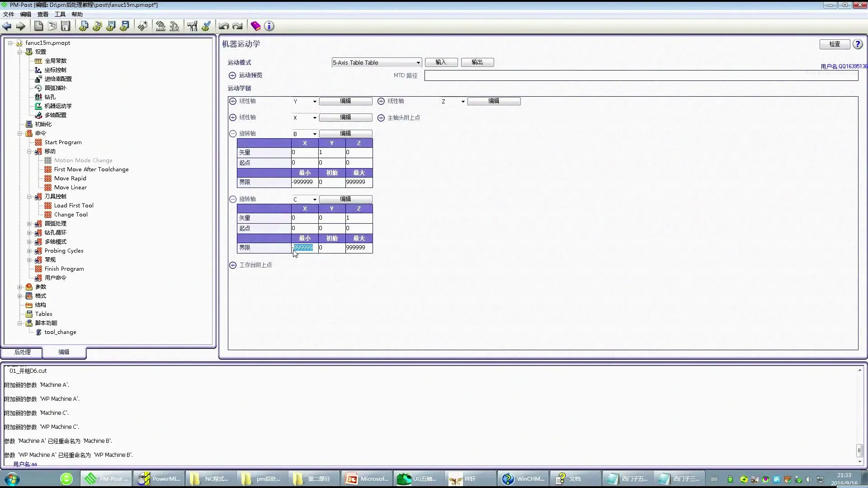Switch to the 后处理 tab
This screenshot has height=488, width=868.
22,352
